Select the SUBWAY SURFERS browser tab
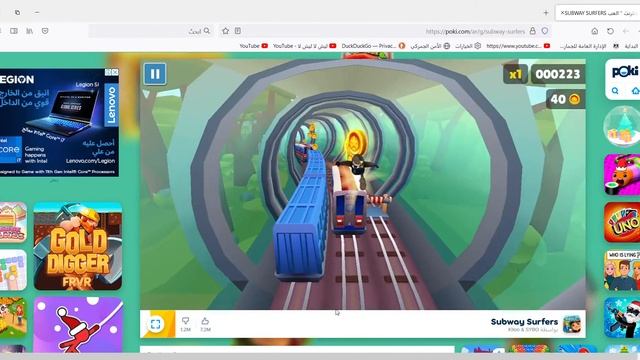This screenshot has width=640, height=360. pyautogui.click(x=598, y=13)
